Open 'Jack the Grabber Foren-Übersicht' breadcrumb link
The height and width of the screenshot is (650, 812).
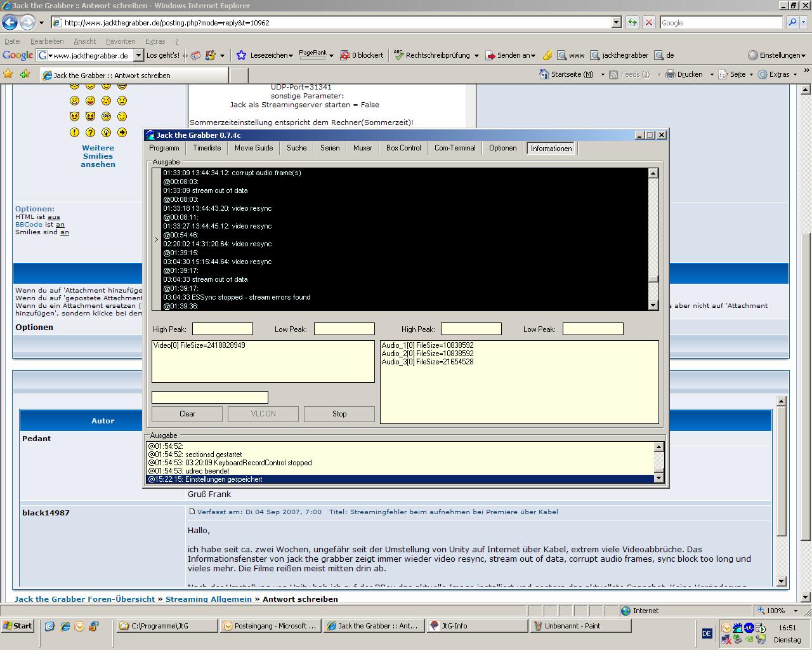coord(84,599)
